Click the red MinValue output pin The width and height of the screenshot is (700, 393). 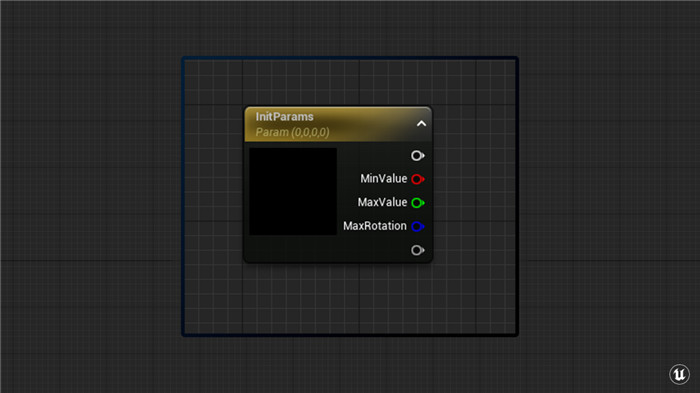click(x=417, y=179)
